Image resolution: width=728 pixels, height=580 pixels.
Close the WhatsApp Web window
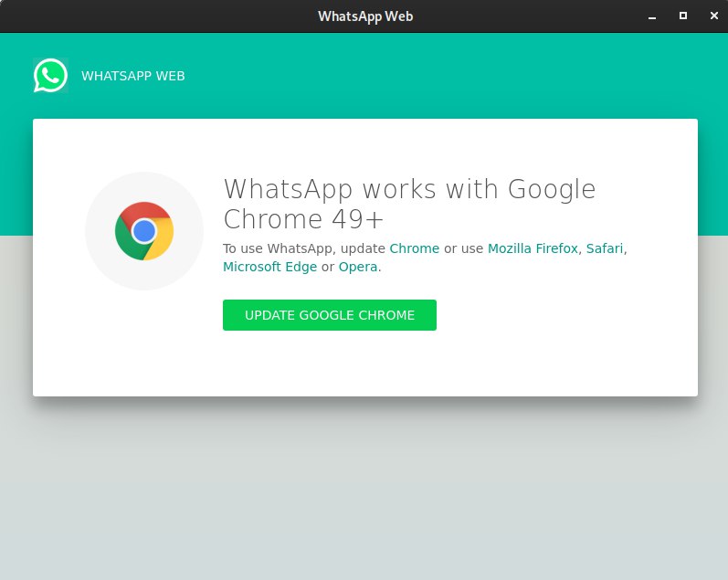pos(714,16)
